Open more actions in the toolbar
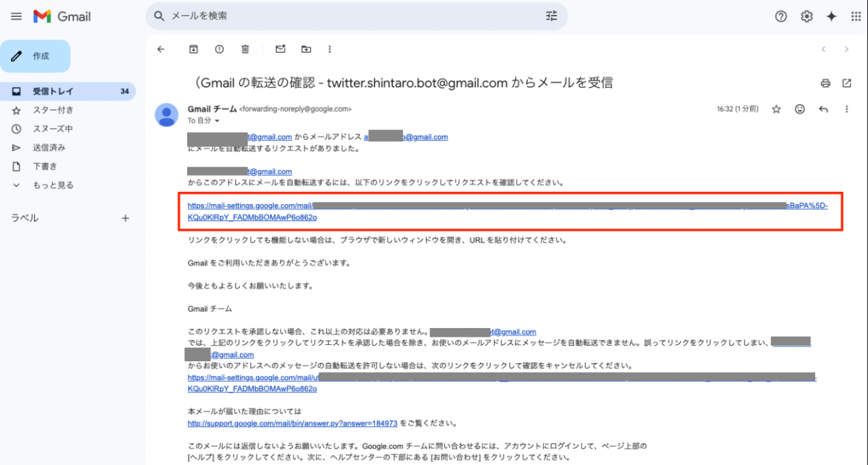The height and width of the screenshot is (465, 868). click(x=330, y=49)
